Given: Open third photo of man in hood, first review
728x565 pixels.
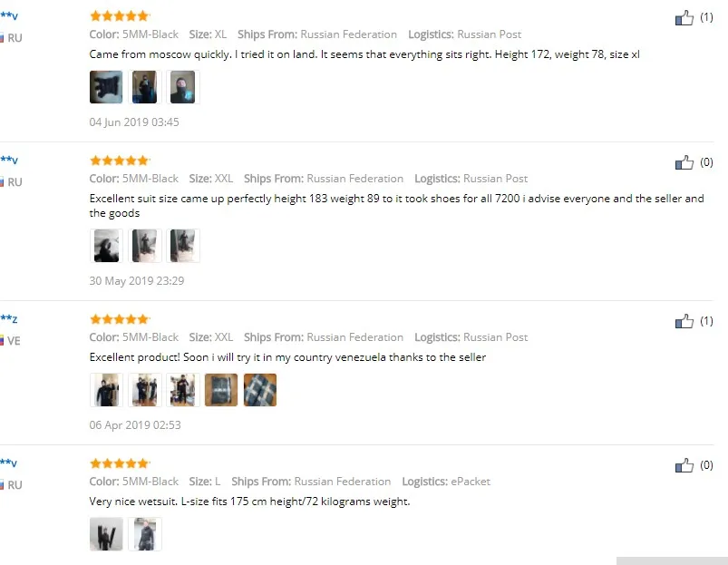Looking at the screenshot, I should click(182, 87).
